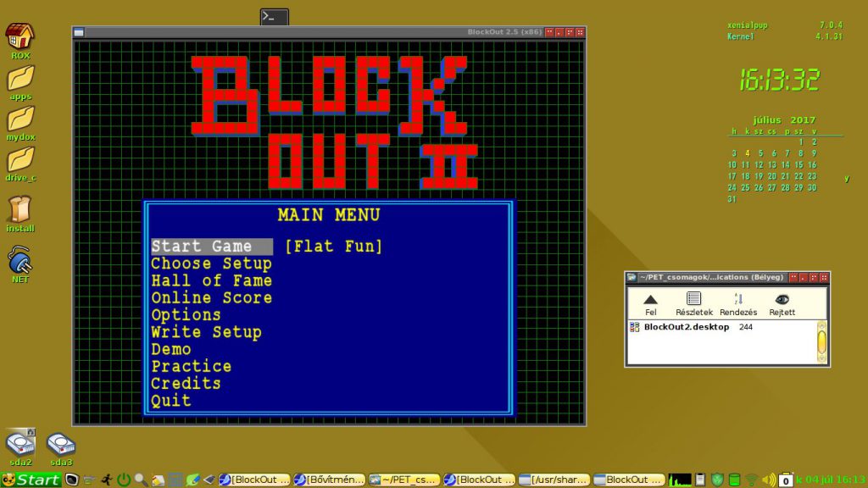Click the Credits menu entry
This screenshot has height=488, width=868.
[186, 384]
